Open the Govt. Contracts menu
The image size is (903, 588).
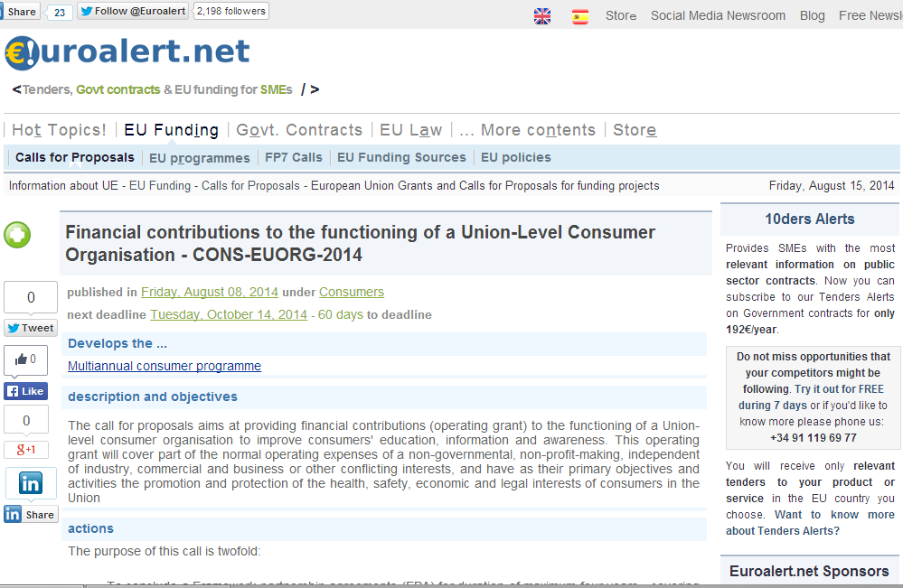tap(299, 130)
